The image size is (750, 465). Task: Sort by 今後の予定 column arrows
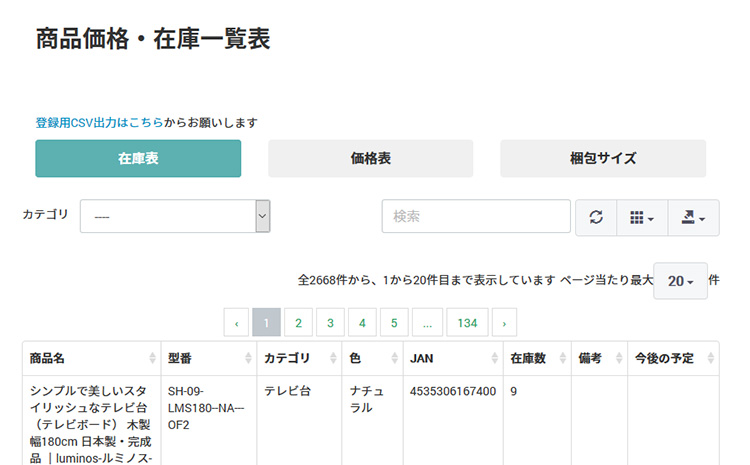pos(710,358)
